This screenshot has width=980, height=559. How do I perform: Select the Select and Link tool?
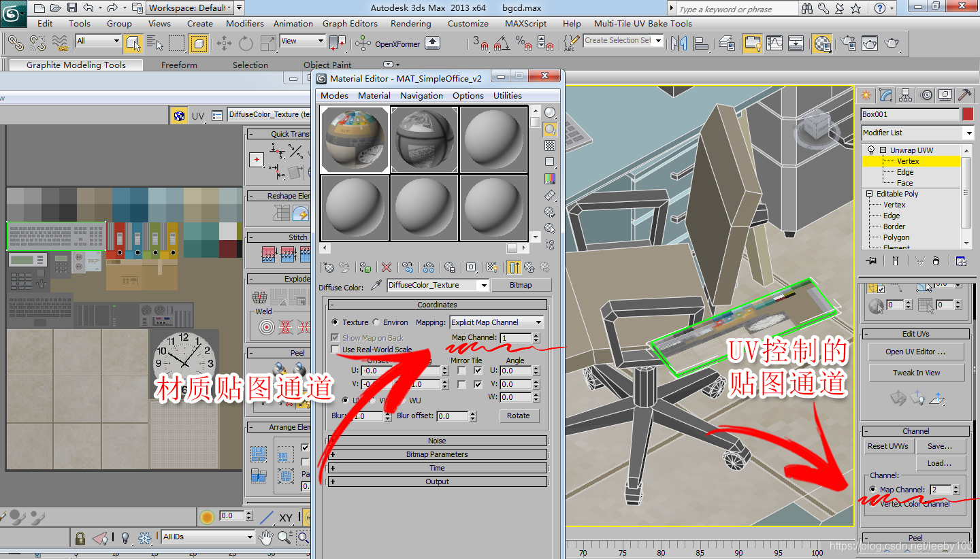point(16,44)
